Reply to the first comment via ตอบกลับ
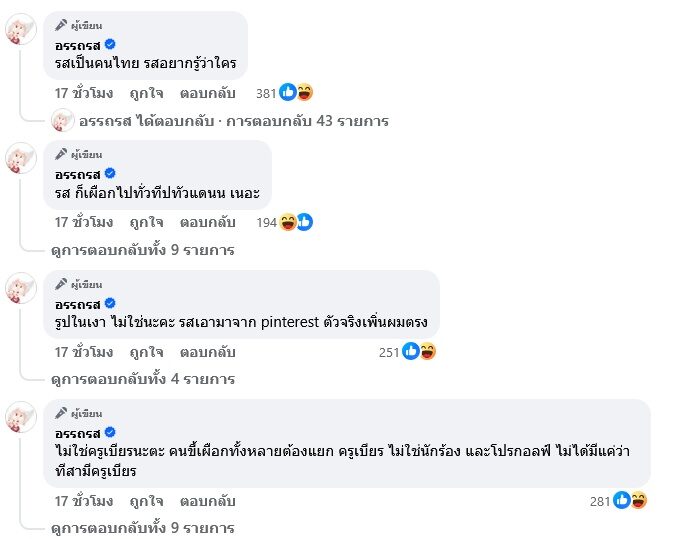The height and width of the screenshot is (539, 683). [x=207, y=93]
